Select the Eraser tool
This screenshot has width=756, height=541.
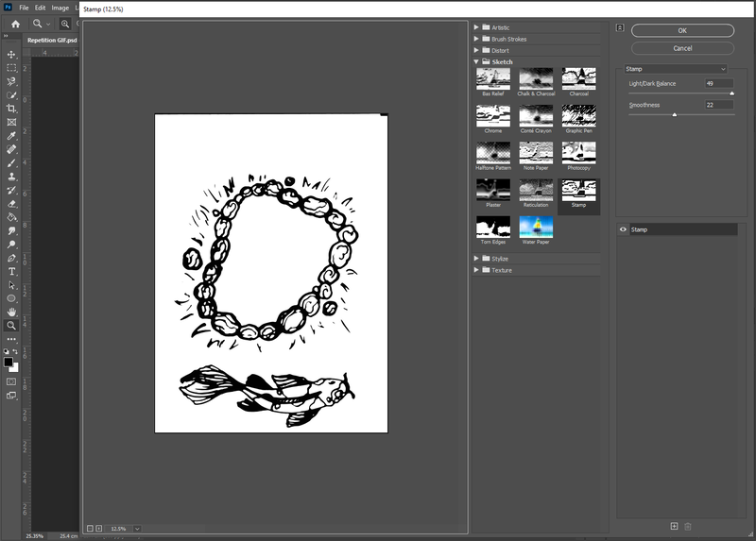coord(11,203)
